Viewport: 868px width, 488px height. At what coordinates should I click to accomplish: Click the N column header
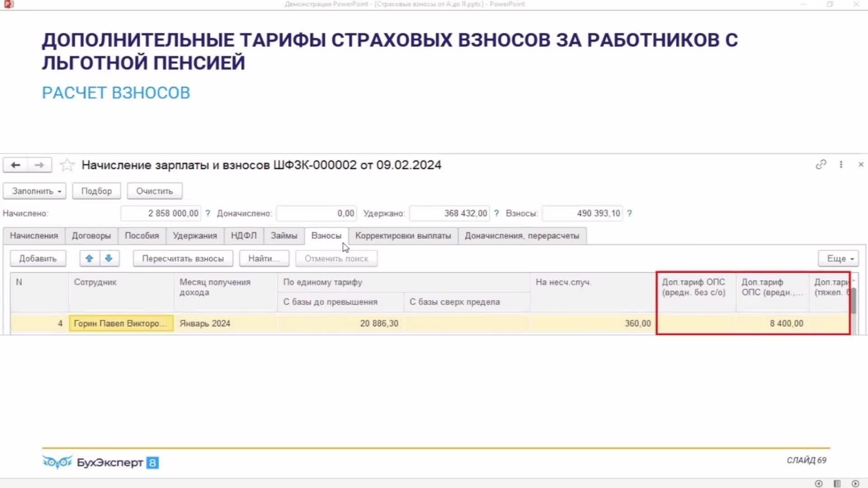[40, 292]
